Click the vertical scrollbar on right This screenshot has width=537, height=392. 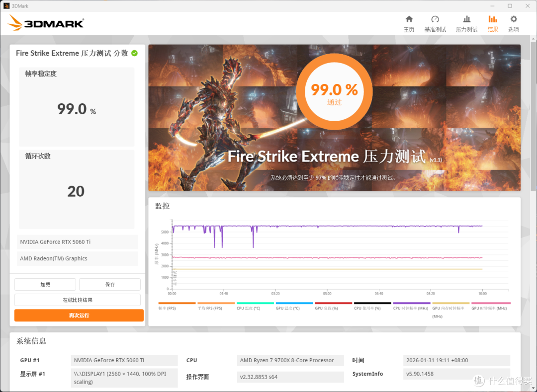(x=534, y=116)
